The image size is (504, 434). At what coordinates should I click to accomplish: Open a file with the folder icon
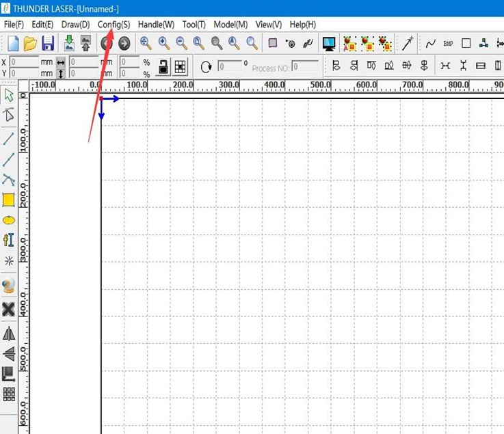coord(30,44)
